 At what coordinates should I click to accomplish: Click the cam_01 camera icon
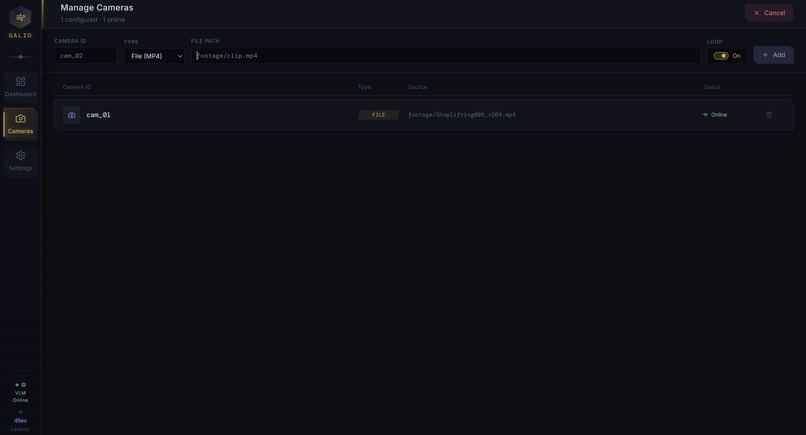point(71,115)
